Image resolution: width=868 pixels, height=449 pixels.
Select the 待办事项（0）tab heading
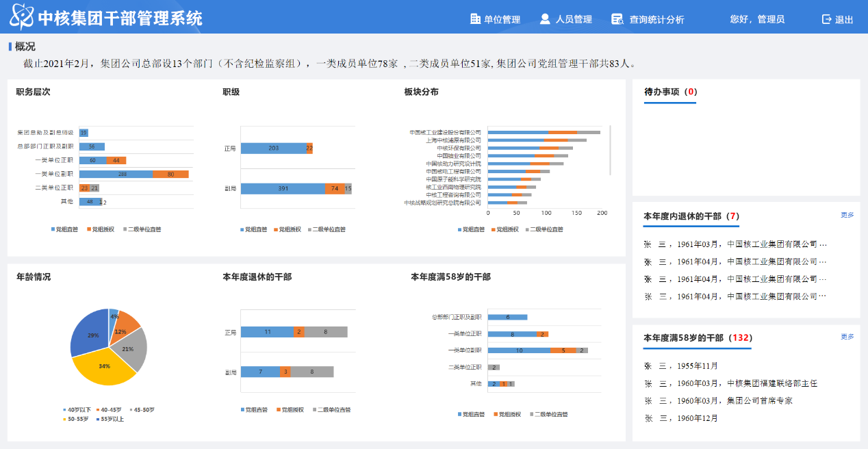click(x=670, y=92)
